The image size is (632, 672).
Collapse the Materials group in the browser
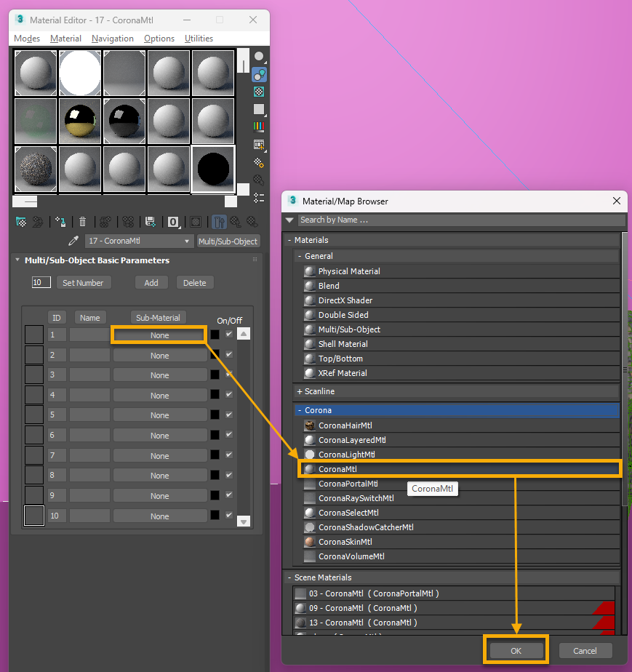pyautogui.click(x=289, y=240)
